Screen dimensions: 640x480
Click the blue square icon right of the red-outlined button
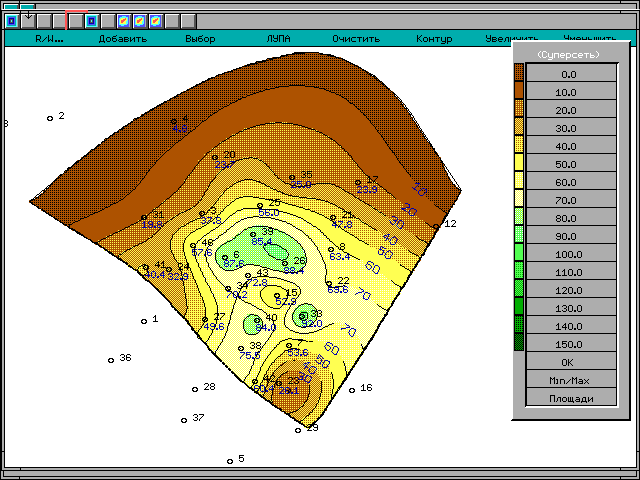91,20
